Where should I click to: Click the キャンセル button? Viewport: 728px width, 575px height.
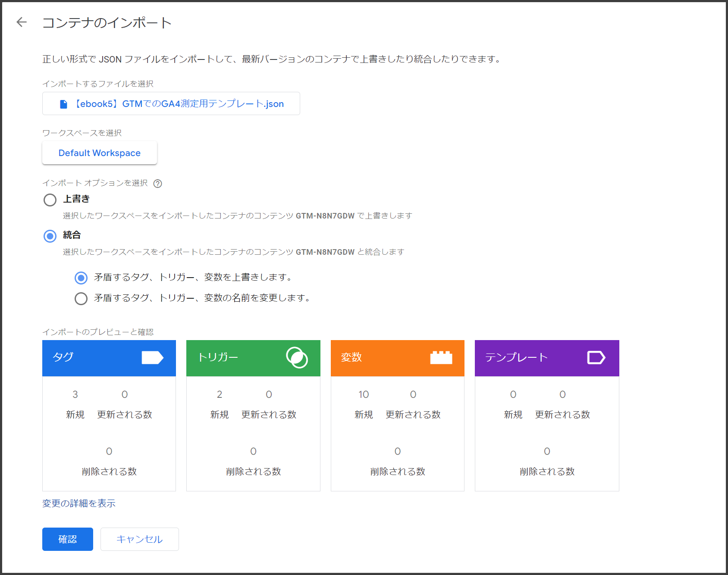pyautogui.click(x=140, y=539)
